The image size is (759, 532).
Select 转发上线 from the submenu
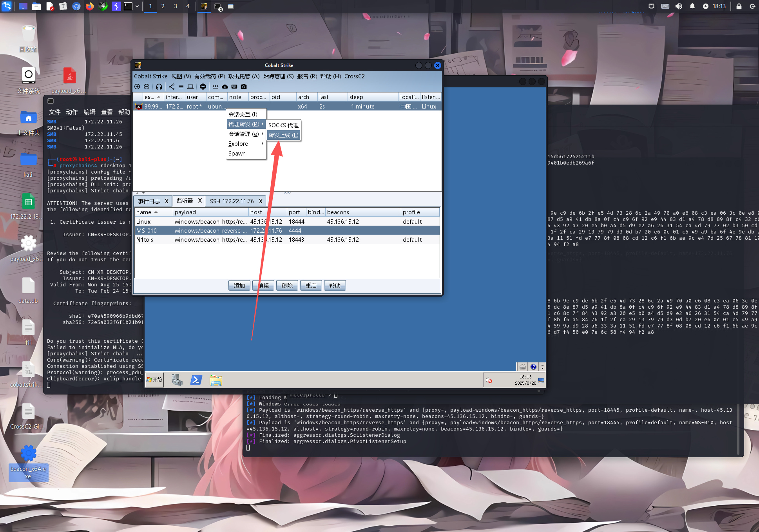(x=283, y=135)
